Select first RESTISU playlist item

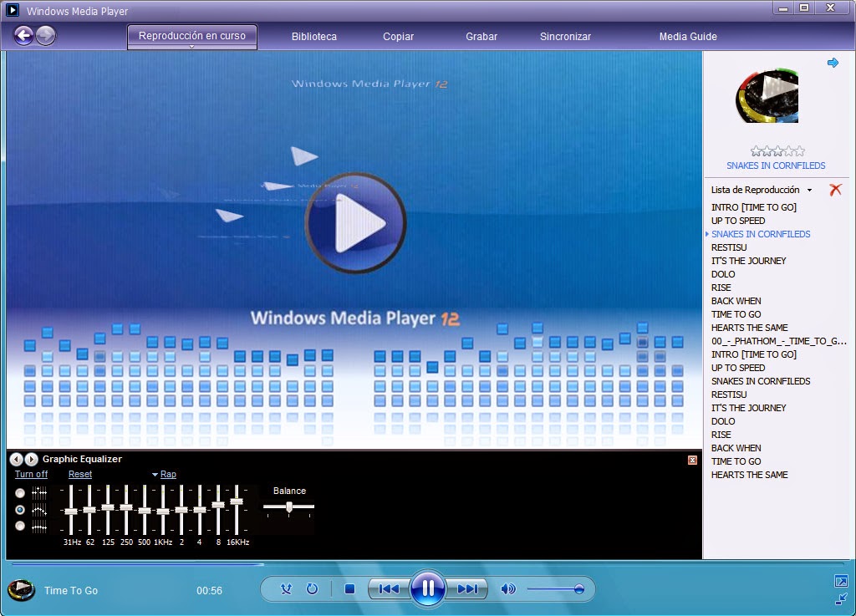[729, 247]
